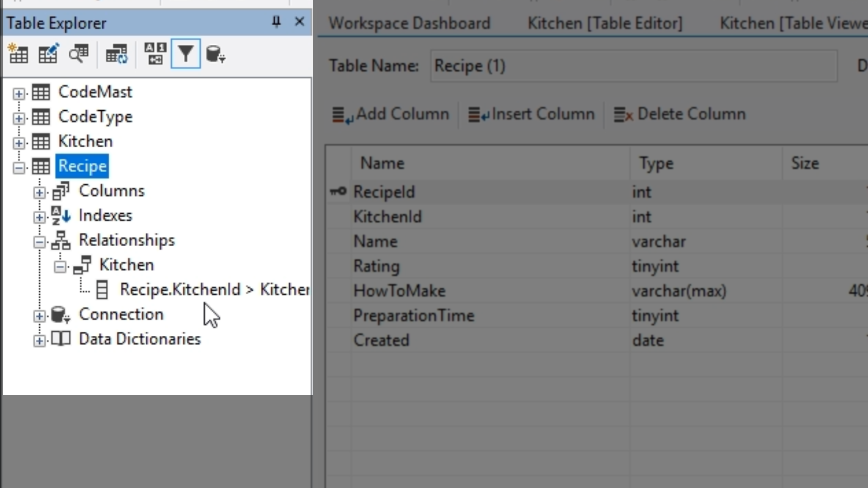Pin the Table Explorer panel
The width and height of the screenshot is (868, 488).
pos(276,22)
